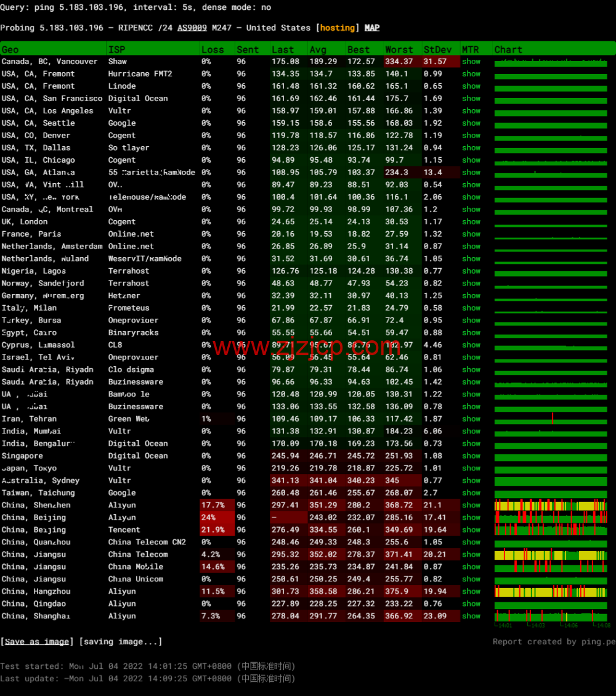The width and height of the screenshot is (616, 696).
Task: Show MTR for Beijing Tencent row
Action: click(x=471, y=530)
